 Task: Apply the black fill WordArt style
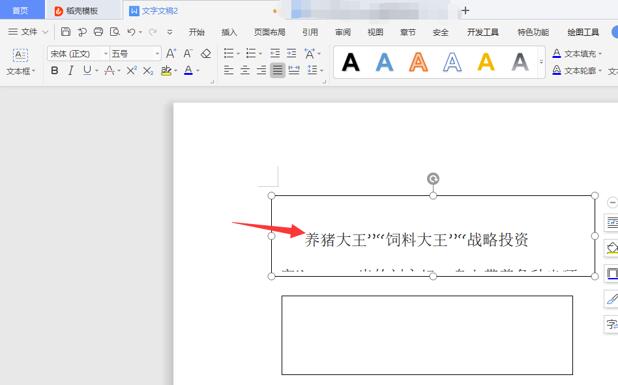coord(351,62)
